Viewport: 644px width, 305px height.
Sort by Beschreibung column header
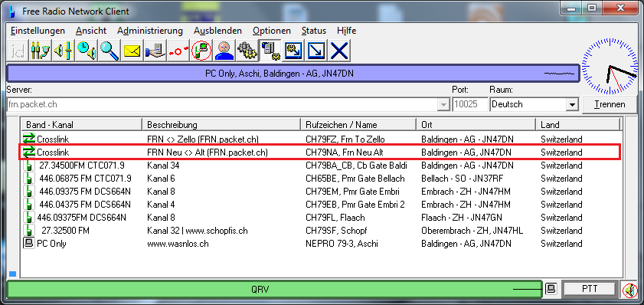[x=221, y=124]
